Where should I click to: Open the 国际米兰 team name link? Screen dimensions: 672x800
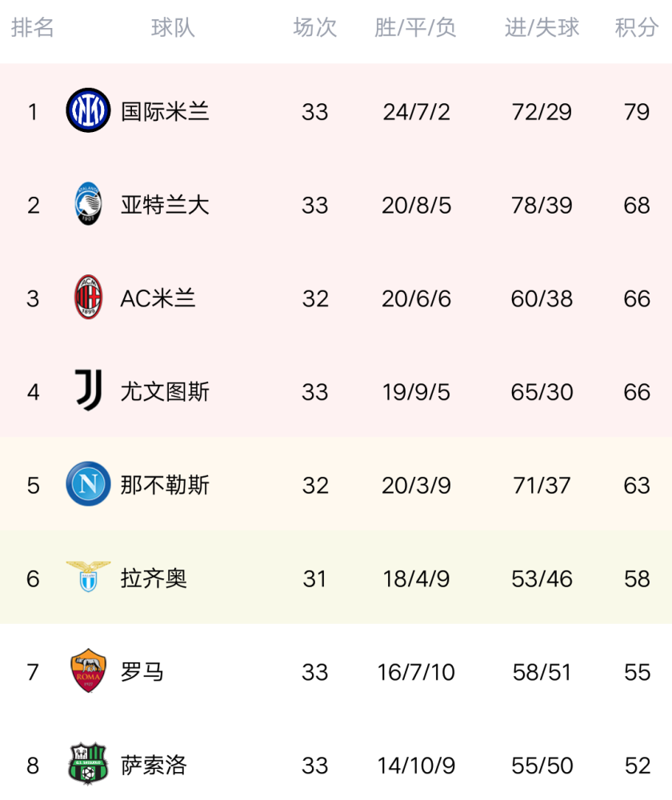(x=165, y=111)
